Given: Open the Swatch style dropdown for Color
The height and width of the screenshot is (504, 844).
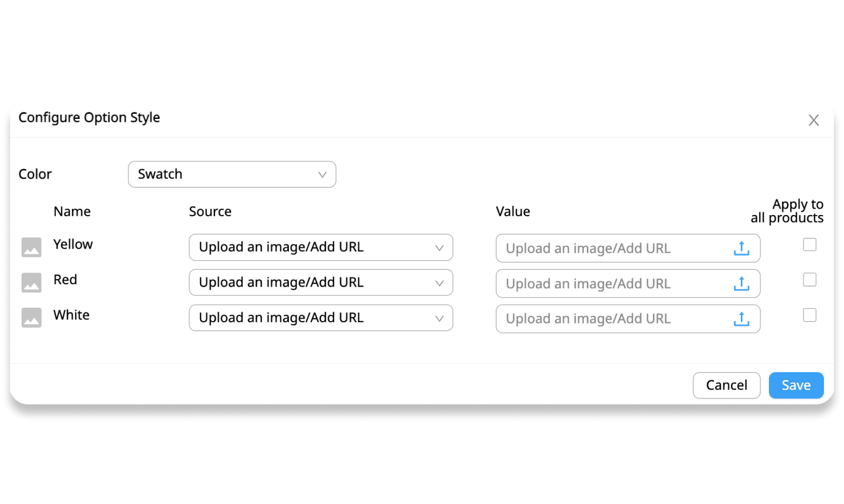Looking at the screenshot, I should 232,174.
